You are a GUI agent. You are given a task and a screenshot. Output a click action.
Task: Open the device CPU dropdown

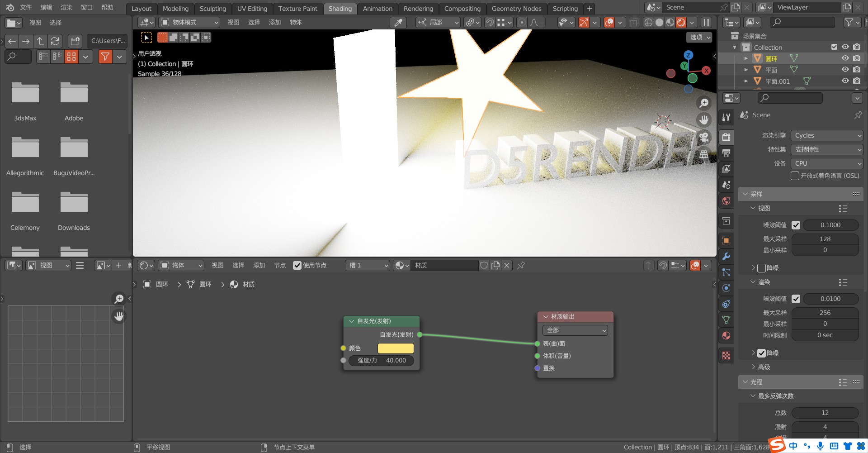tap(827, 163)
